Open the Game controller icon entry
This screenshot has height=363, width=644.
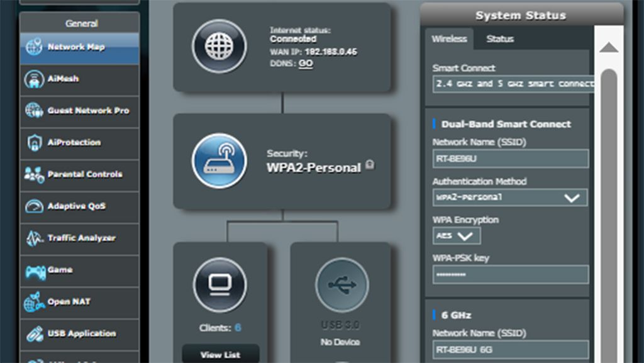coord(35,271)
